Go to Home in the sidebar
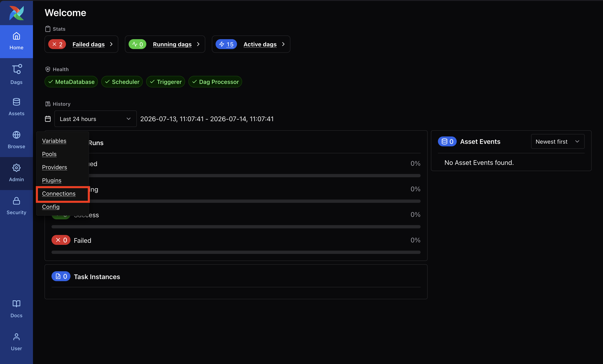 tap(16, 41)
